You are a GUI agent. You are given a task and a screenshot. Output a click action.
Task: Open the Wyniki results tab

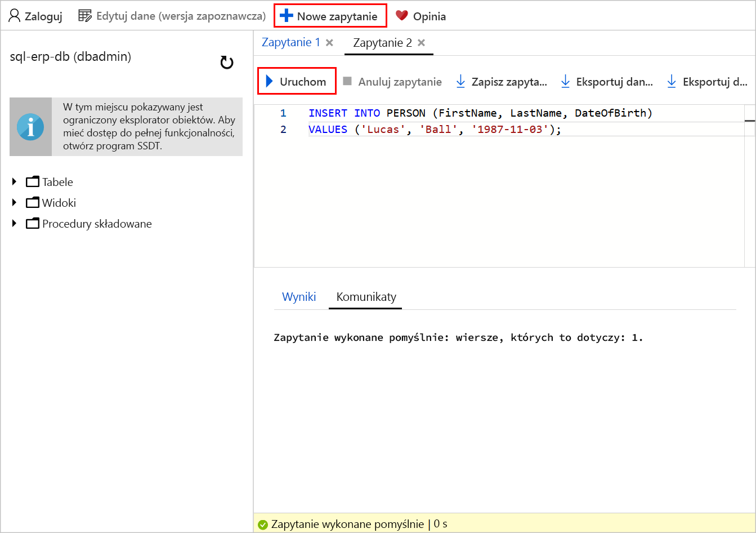click(299, 296)
